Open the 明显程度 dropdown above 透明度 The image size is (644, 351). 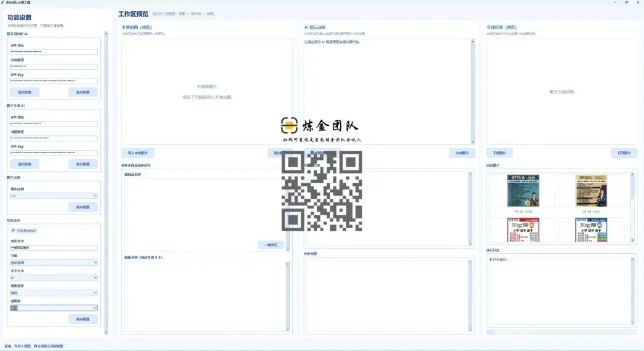pos(54,293)
